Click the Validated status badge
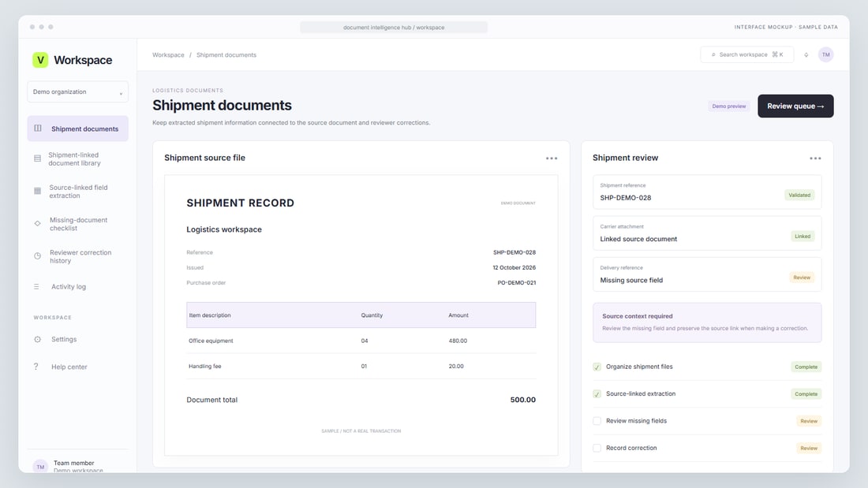 coord(799,195)
